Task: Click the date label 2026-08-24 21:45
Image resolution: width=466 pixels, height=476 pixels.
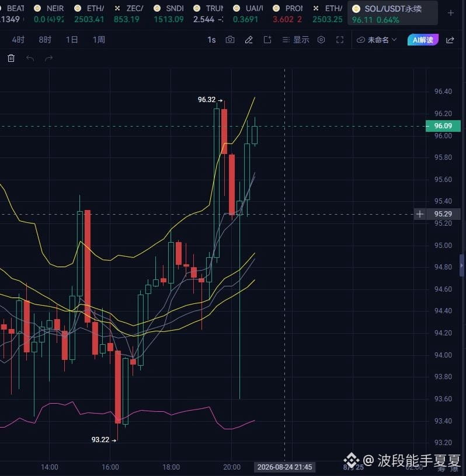Action: (x=284, y=467)
